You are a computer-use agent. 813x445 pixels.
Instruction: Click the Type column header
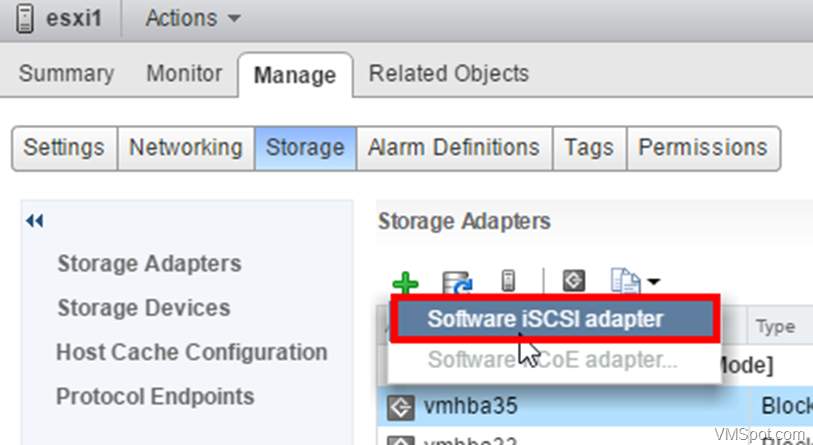pos(775,327)
